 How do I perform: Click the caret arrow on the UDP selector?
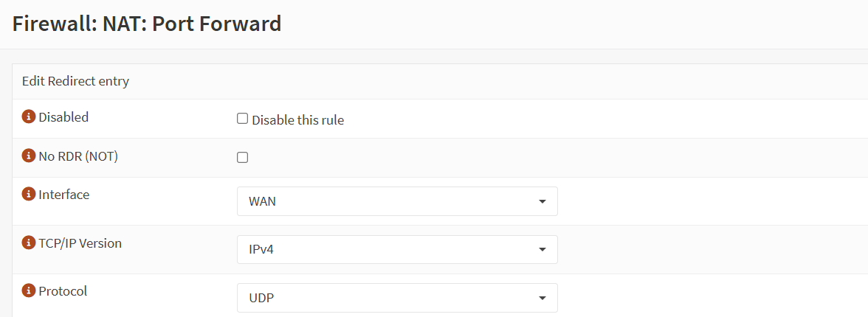pyautogui.click(x=542, y=299)
